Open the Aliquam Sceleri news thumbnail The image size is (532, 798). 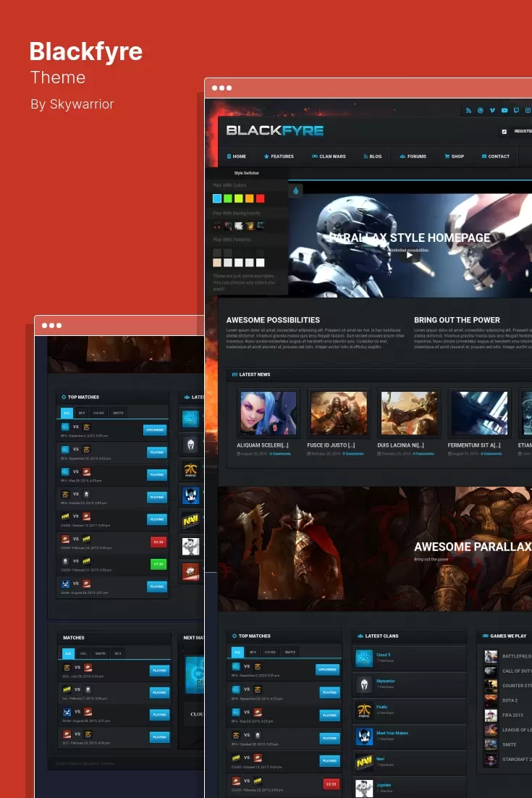click(x=268, y=413)
